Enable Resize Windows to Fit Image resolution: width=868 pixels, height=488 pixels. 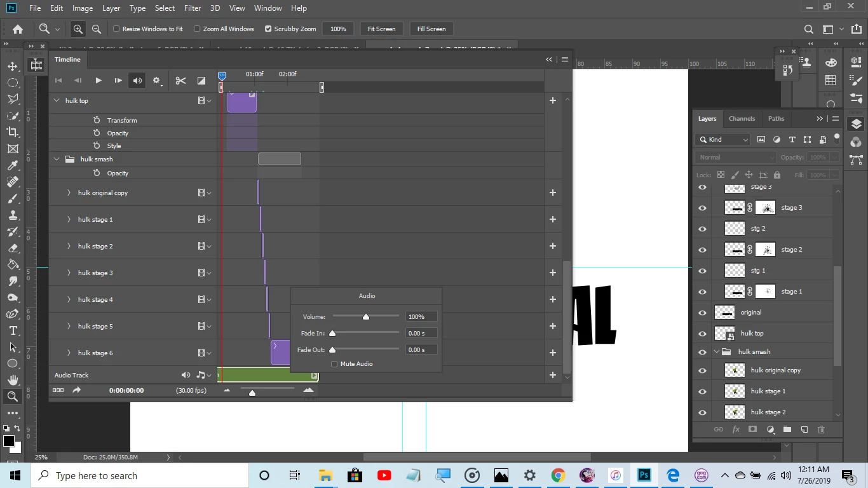[x=116, y=29]
